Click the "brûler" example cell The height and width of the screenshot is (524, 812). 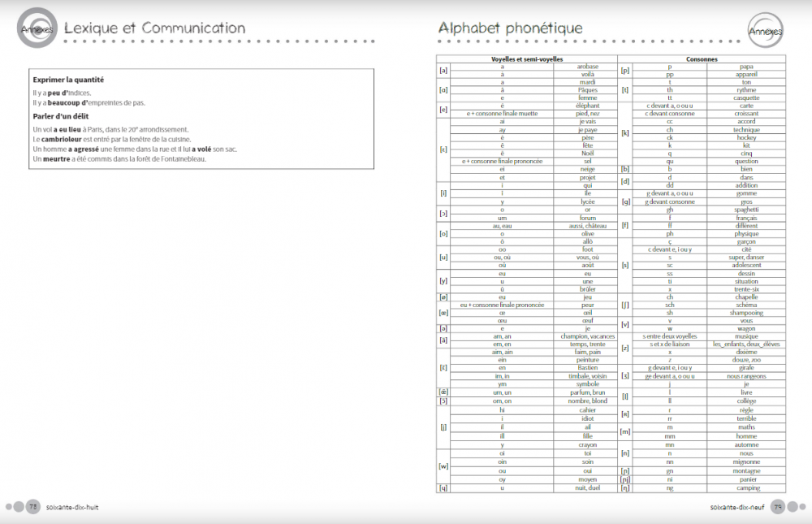coord(587,289)
